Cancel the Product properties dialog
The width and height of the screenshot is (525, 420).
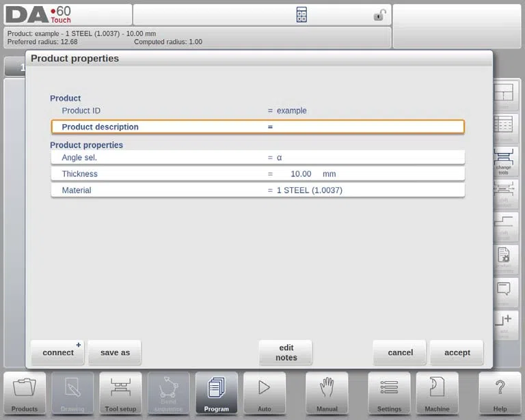(400, 352)
